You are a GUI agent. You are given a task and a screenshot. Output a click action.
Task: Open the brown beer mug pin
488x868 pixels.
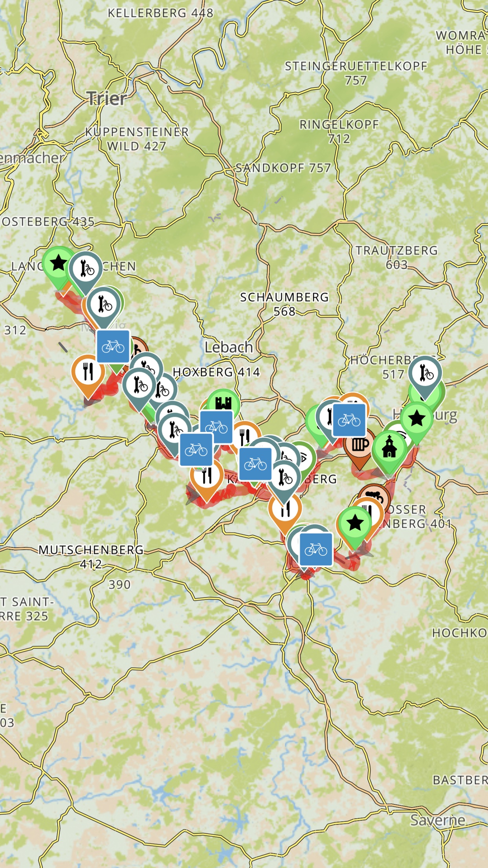(359, 447)
